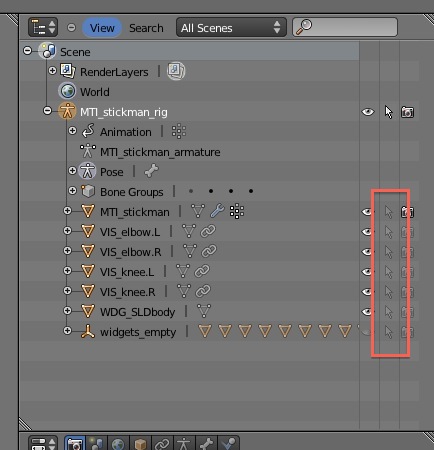434x450 pixels.
Task: Expand the Animation node
Action: pyautogui.click(x=72, y=131)
